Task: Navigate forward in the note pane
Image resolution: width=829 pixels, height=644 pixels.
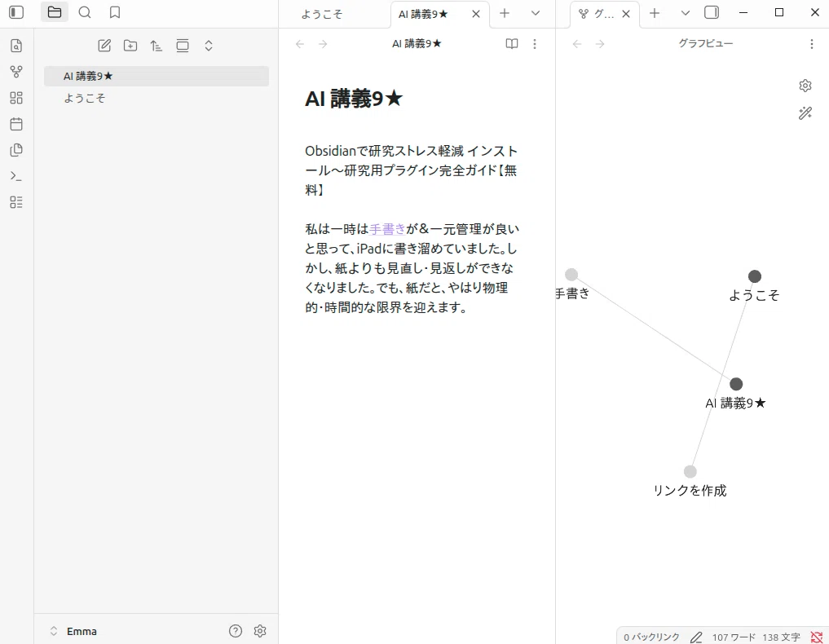Action: point(323,44)
